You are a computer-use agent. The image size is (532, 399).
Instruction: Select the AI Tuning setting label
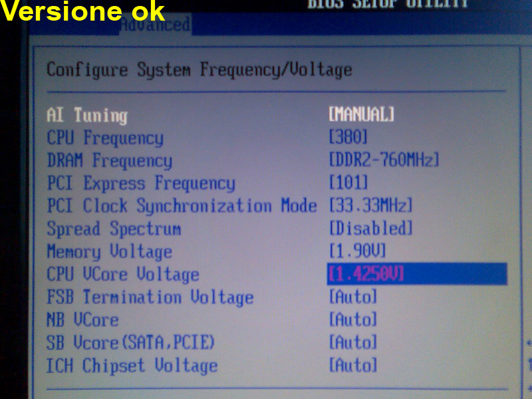click(x=87, y=115)
